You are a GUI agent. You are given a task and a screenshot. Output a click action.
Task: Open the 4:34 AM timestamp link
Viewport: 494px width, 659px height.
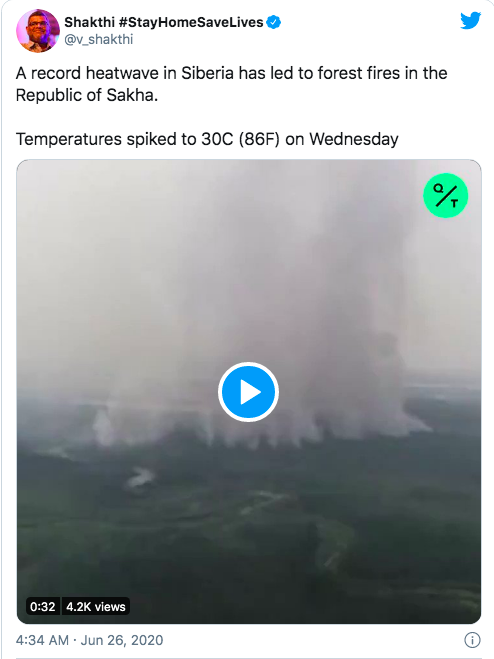pos(42,640)
